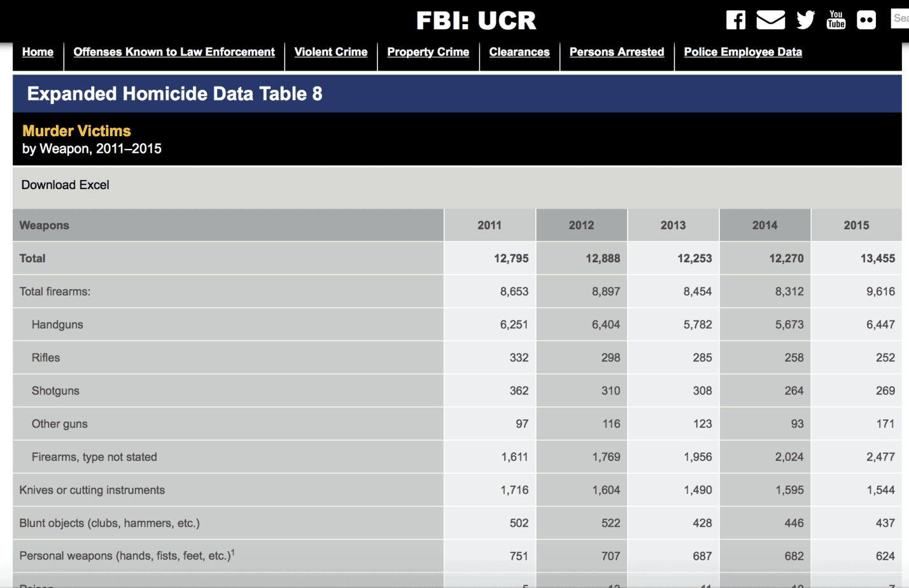Select the 'Total firearms:' row label
This screenshot has height=588, width=909.
coord(55,291)
